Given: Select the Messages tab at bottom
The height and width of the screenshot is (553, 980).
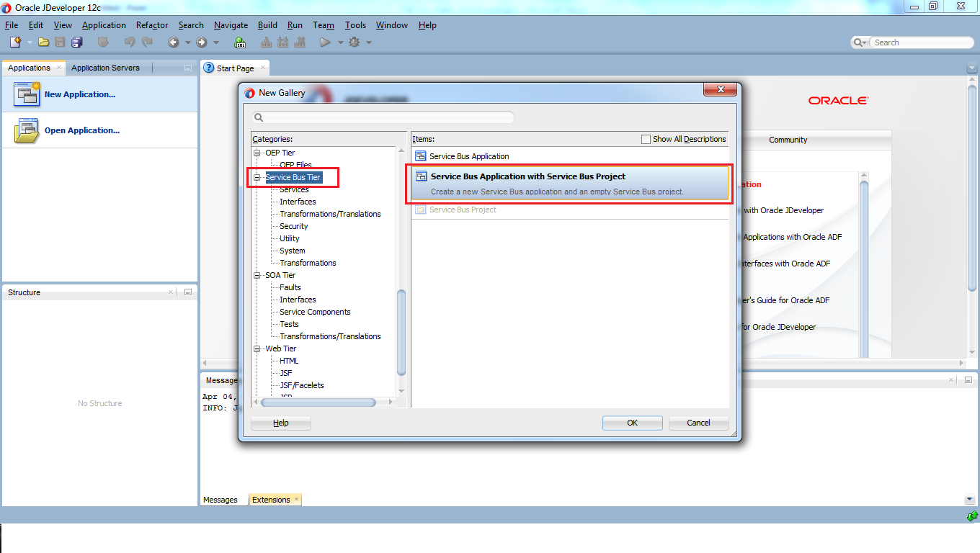Looking at the screenshot, I should tap(220, 500).
